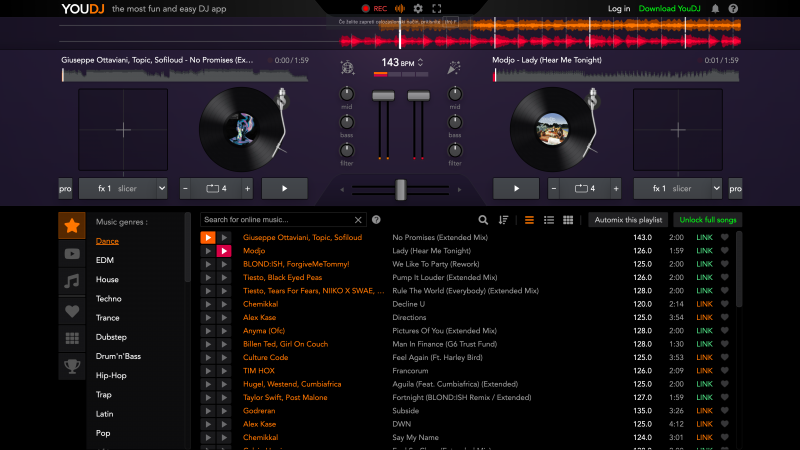The height and width of the screenshot is (450, 800).
Task: Toggle the left deck pro button
Action: click(65, 188)
